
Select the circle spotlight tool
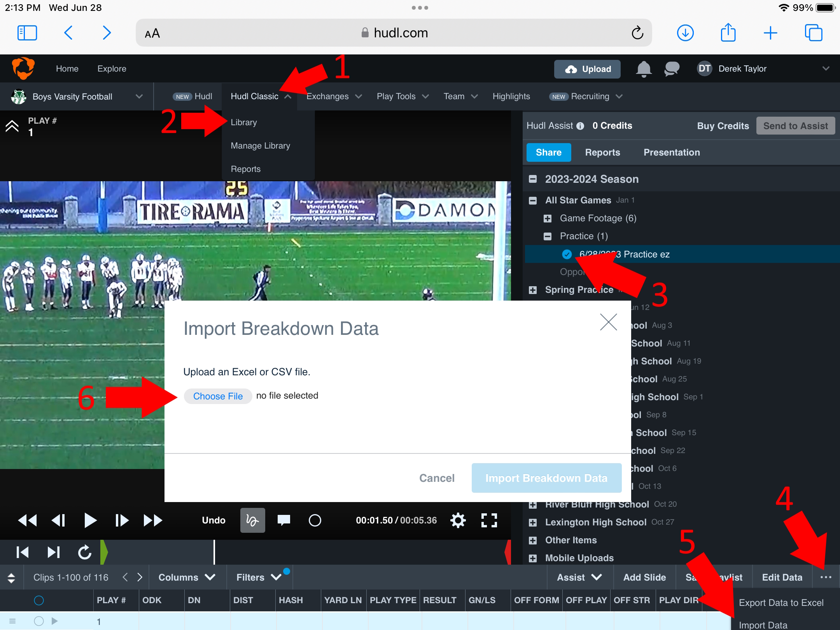tap(315, 520)
